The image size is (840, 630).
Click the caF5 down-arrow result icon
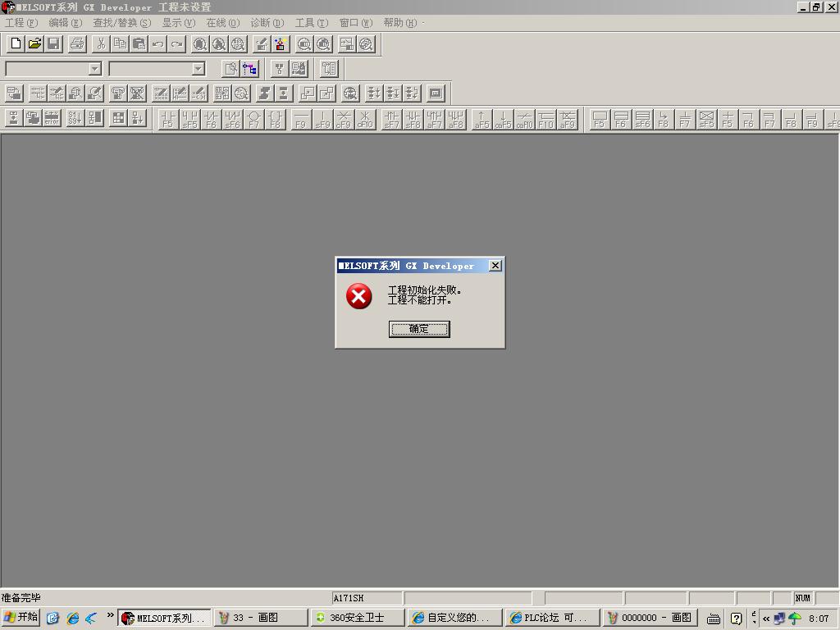tap(503, 119)
